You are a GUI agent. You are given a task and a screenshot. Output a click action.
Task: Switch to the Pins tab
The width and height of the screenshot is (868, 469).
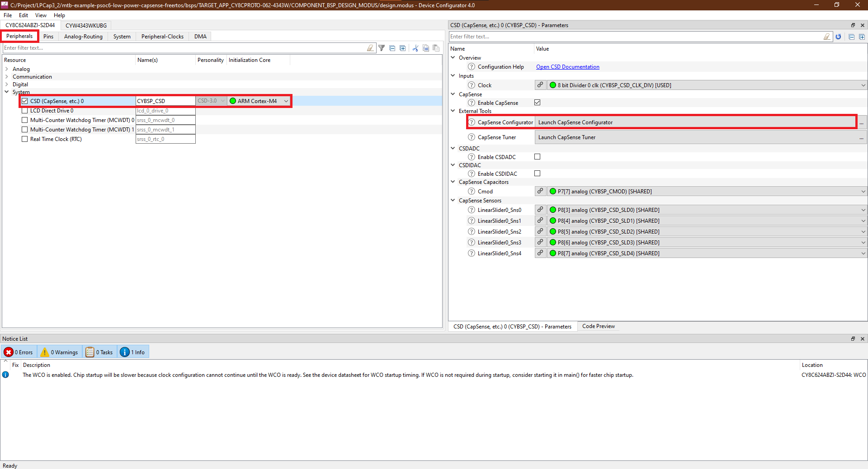pyautogui.click(x=48, y=37)
